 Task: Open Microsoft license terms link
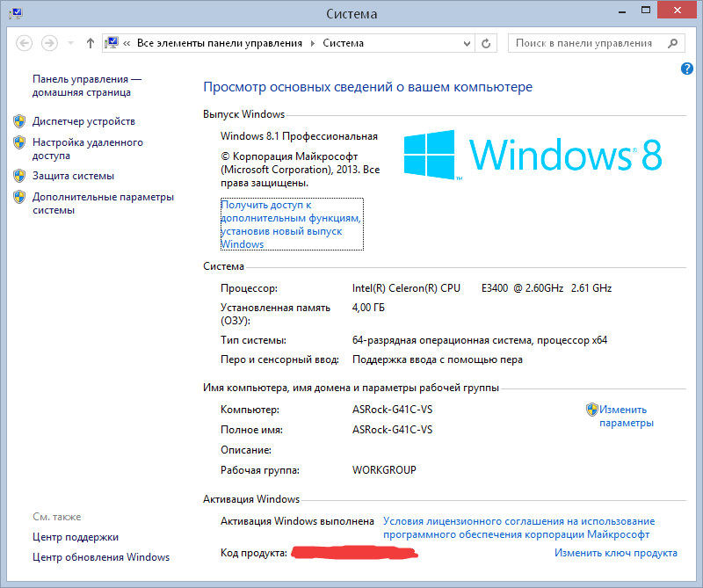(518, 528)
